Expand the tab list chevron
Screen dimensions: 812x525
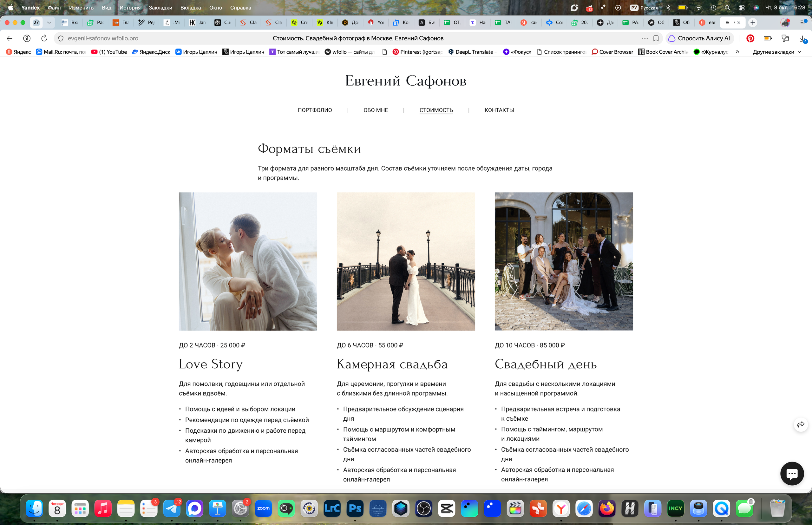click(49, 23)
